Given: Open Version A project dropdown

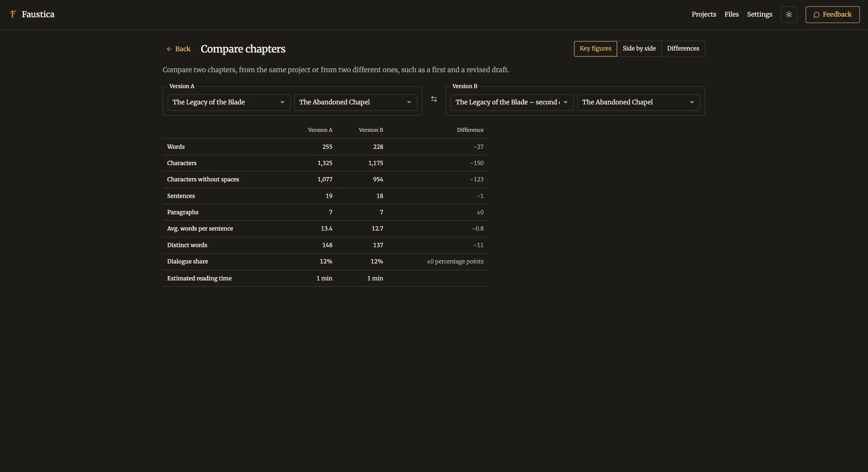Looking at the screenshot, I should [229, 102].
